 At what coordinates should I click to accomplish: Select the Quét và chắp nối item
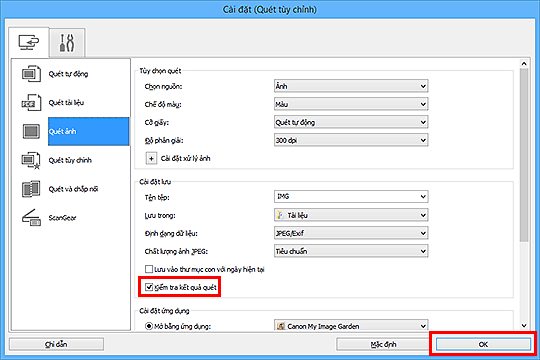73,189
